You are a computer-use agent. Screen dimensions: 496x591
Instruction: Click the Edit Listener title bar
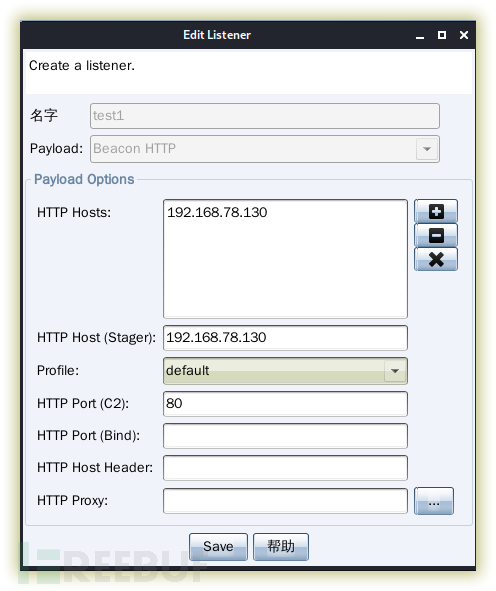[217, 35]
